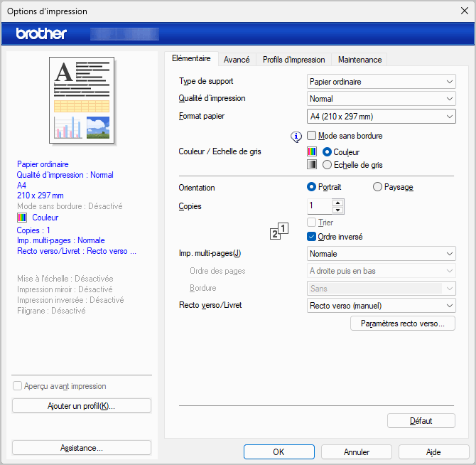The height and width of the screenshot is (465, 476).
Task: Click the grayscale gradient icon next to Echelle de gris
Action: [x=312, y=164]
